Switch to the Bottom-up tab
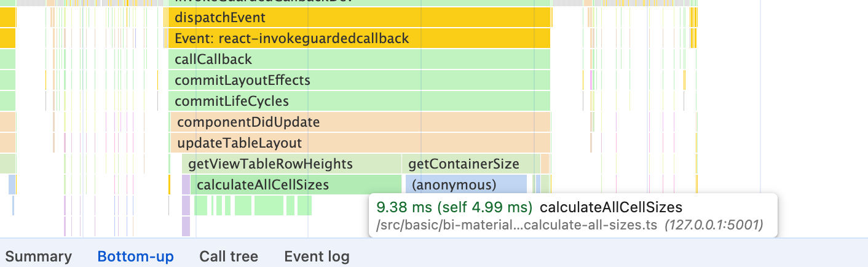 click(136, 257)
